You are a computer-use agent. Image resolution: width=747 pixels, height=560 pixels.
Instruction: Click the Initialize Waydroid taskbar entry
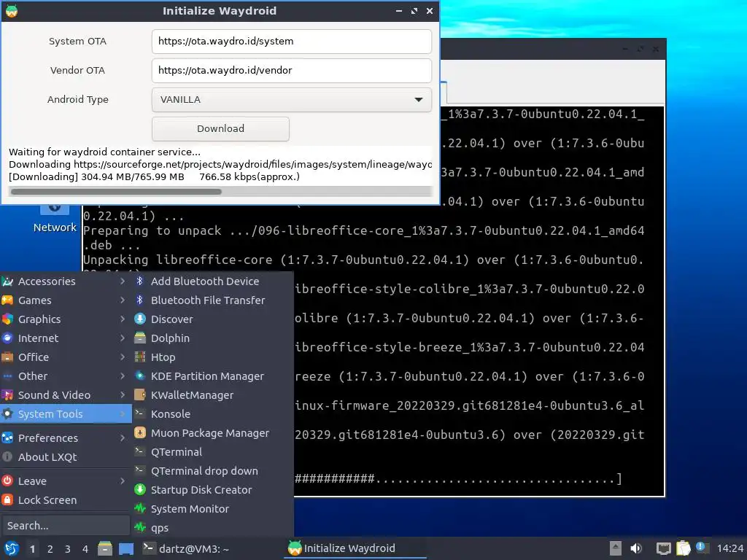coord(355,548)
